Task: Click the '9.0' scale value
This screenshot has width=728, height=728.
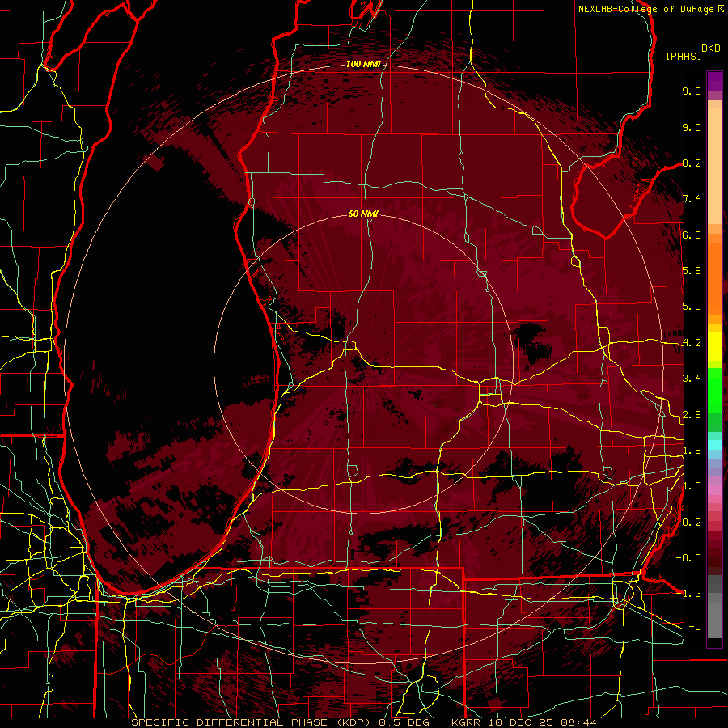Action: [x=692, y=127]
